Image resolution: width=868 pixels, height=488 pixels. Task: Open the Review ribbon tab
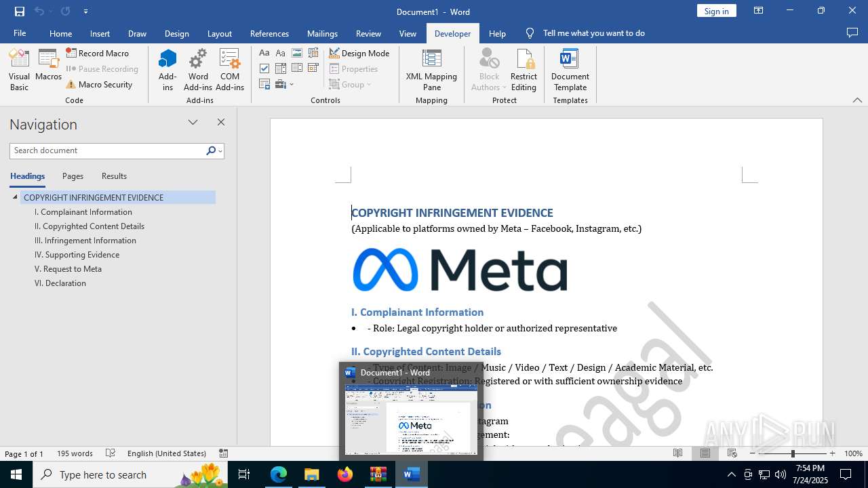(368, 33)
